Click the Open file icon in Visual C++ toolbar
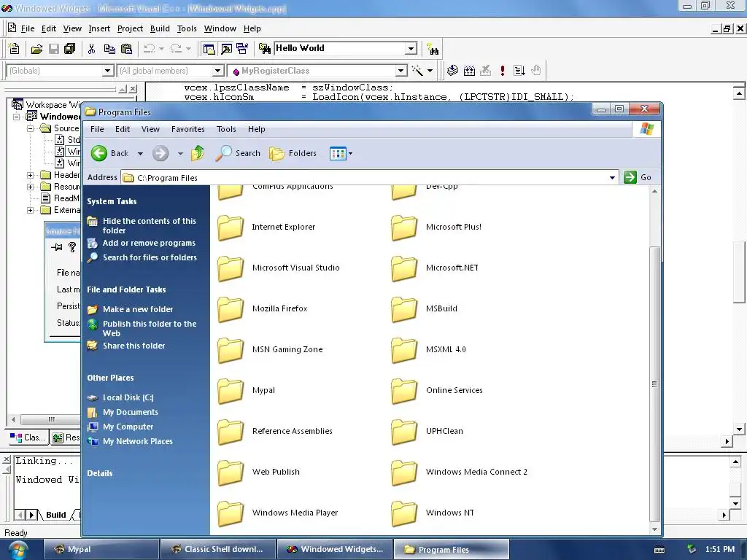The image size is (747, 560). [36, 49]
